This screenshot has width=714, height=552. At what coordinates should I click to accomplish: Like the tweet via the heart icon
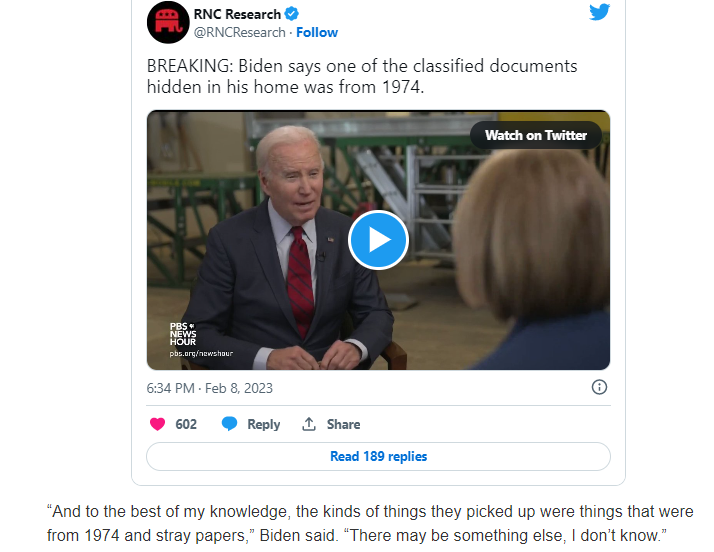[158, 424]
